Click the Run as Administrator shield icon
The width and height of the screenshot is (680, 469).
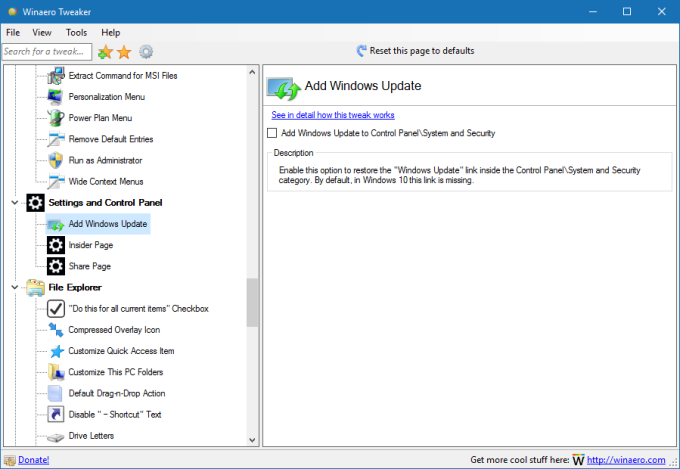pyautogui.click(x=56, y=160)
